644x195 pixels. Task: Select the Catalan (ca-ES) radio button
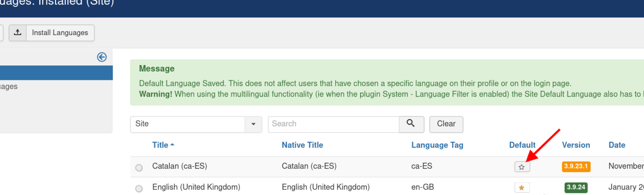pyautogui.click(x=139, y=168)
